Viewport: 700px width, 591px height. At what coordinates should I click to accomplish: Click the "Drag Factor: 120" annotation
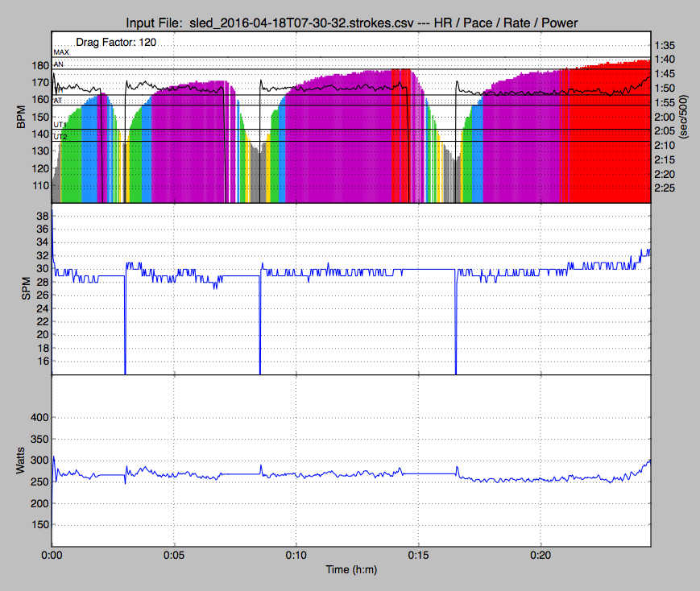point(116,41)
